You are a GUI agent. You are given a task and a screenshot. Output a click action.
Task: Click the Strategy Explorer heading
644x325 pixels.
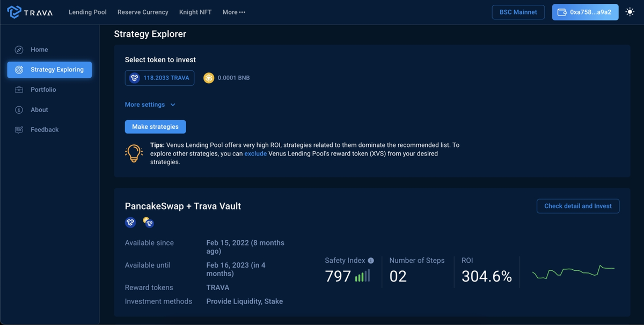coord(150,34)
